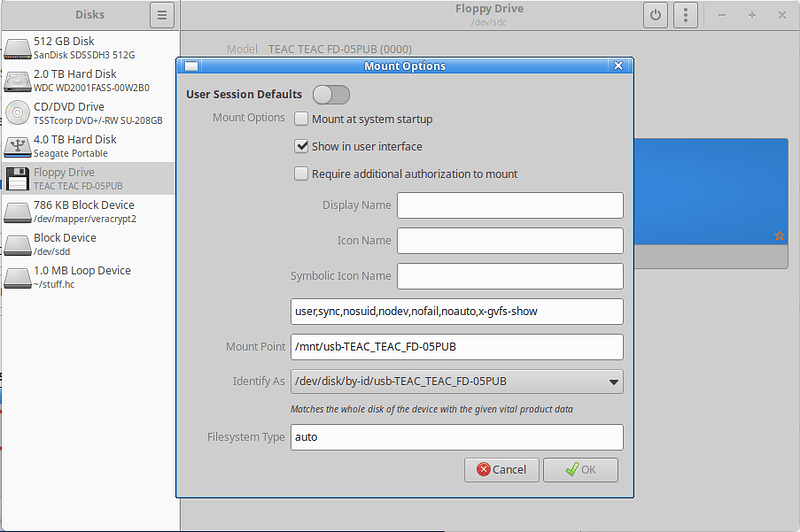The image size is (800, 532).
Task: Click the Mount Point input field
Action: (456, 347)
